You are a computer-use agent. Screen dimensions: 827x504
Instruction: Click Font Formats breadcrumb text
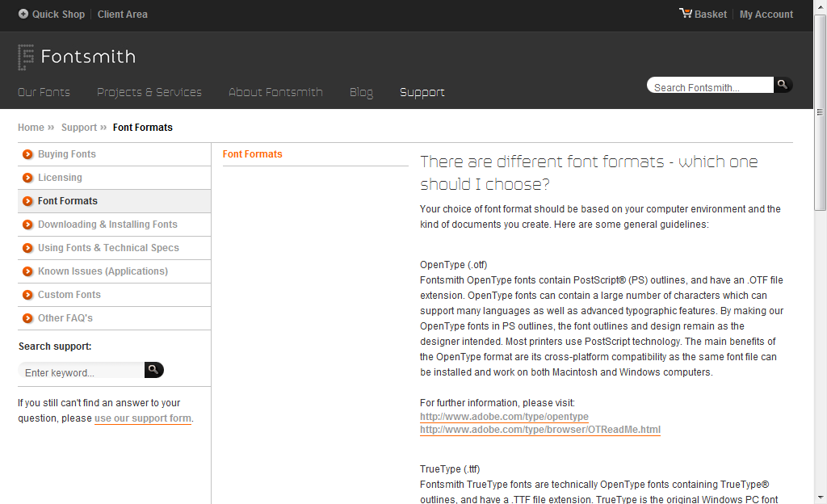(142, 127)
